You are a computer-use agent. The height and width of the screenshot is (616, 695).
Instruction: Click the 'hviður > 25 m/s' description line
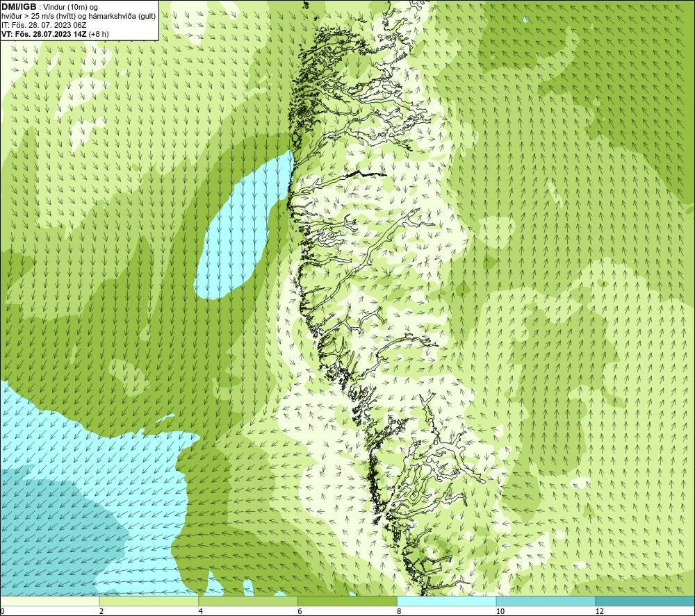79,17
